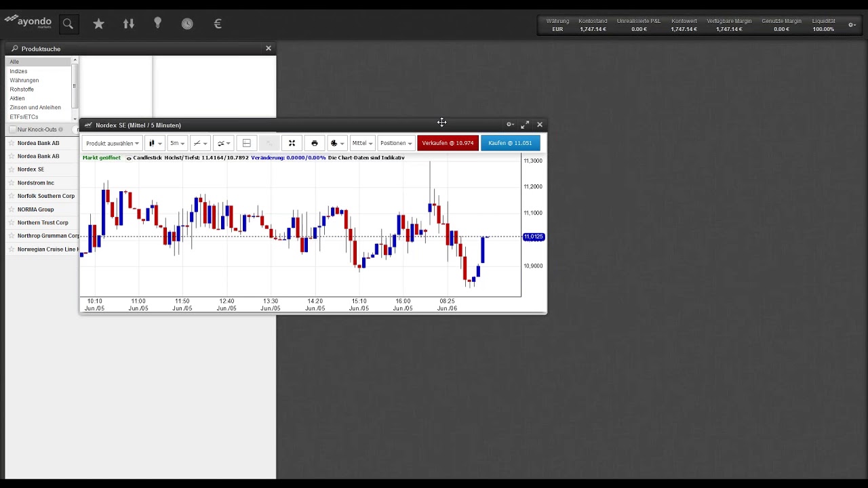Open Nordstrom Inc product row
Image resolution: width=868 pixels, height=488 pixels.
42,183
